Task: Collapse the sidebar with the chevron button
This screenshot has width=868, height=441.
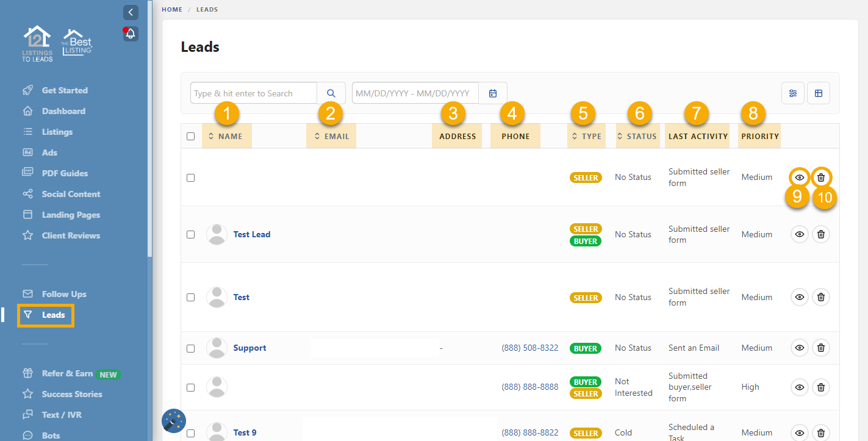Action: (131, 12)
